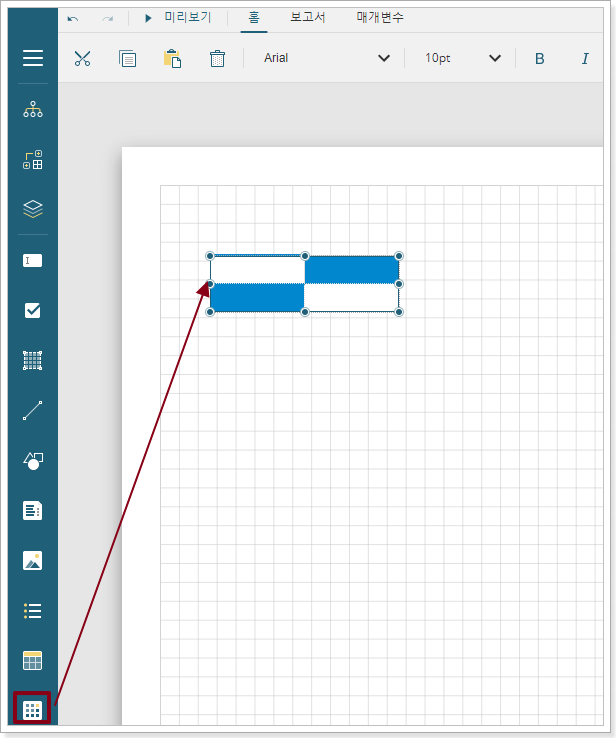Open the group editor icon
The image size is (616, 738).
tap(33, 160)
